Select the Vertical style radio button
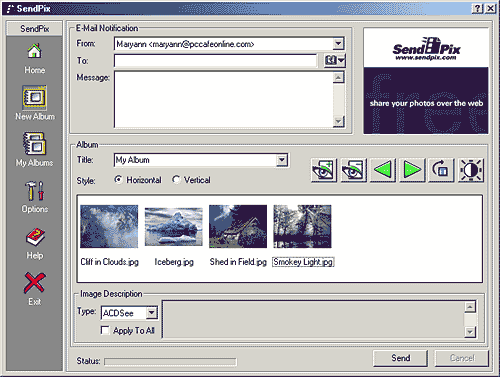 (176, 180)
